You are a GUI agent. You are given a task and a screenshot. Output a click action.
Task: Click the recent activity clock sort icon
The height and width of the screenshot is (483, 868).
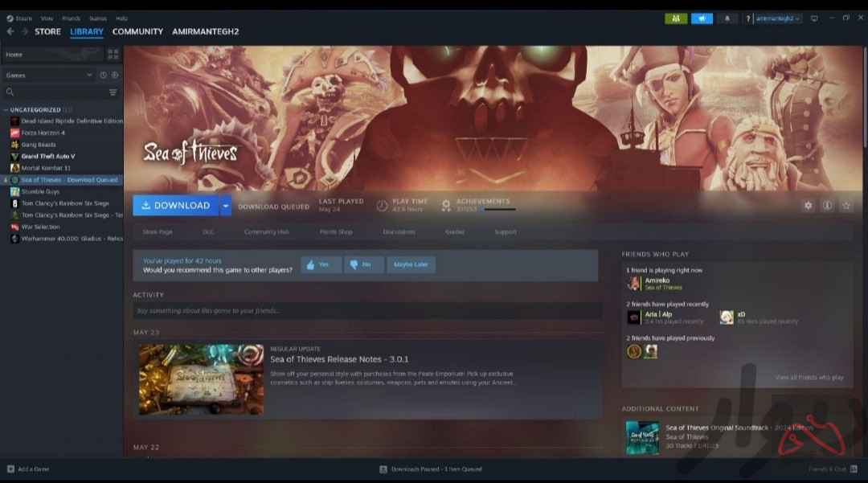(x=103, y=76)
